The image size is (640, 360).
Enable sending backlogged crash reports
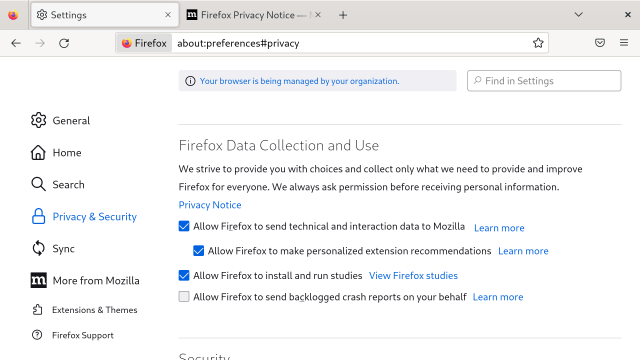tap(184, 296)
